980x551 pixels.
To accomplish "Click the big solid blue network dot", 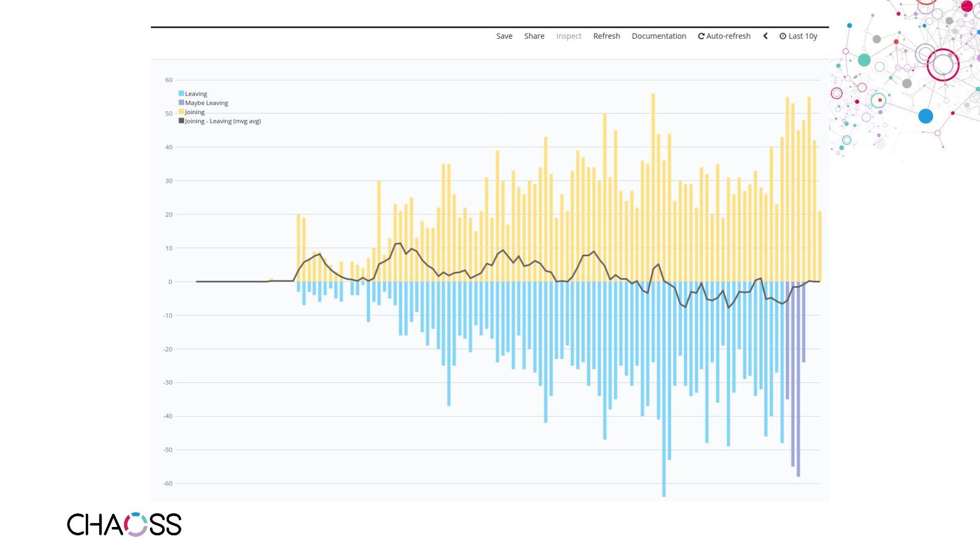I will [925, 116].
